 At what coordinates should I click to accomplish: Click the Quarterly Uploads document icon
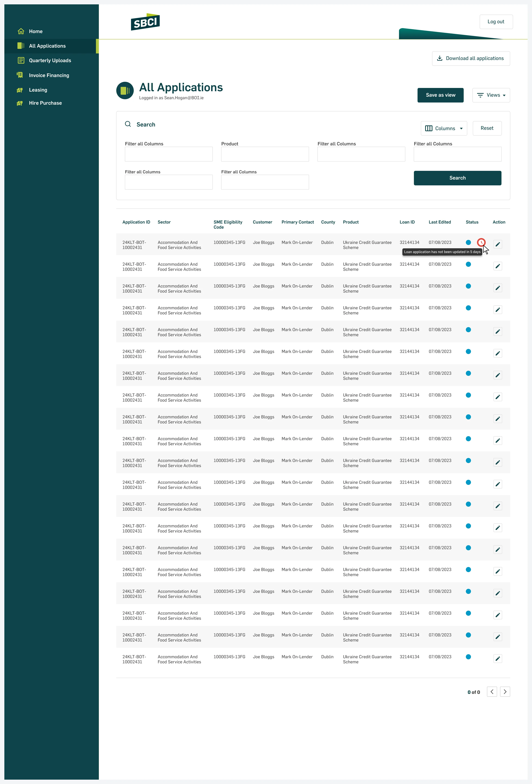pyautogui.click(x=21, y=60)
